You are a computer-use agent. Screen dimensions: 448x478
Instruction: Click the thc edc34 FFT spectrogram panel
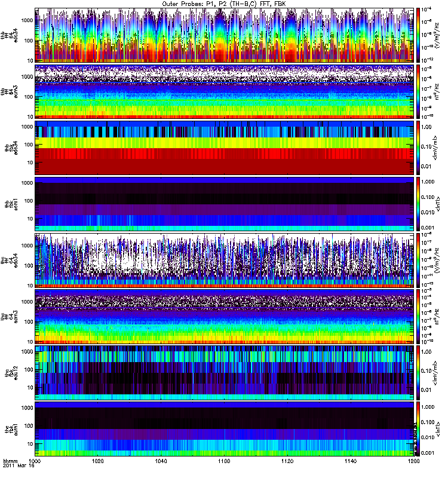click(224, 260)
